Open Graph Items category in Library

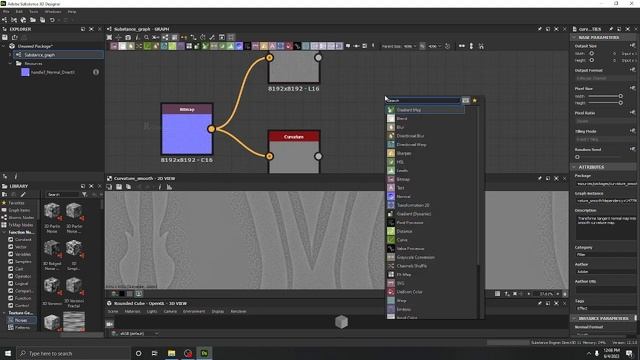[19, 210]
